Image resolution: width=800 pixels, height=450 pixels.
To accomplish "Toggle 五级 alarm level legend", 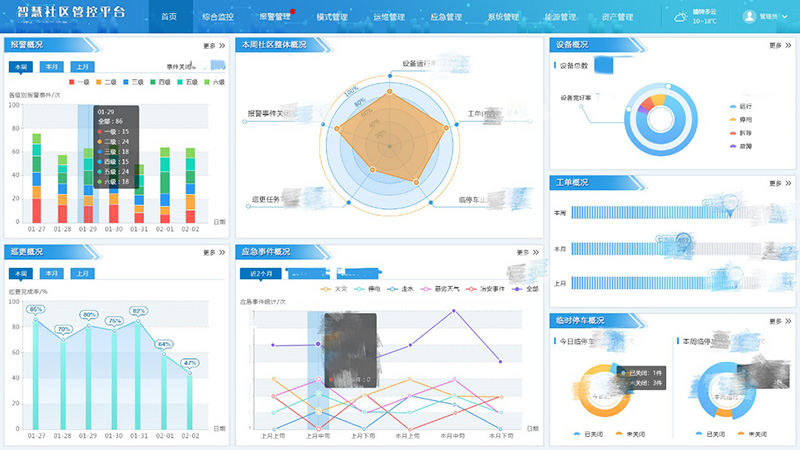I will point(187,82).
